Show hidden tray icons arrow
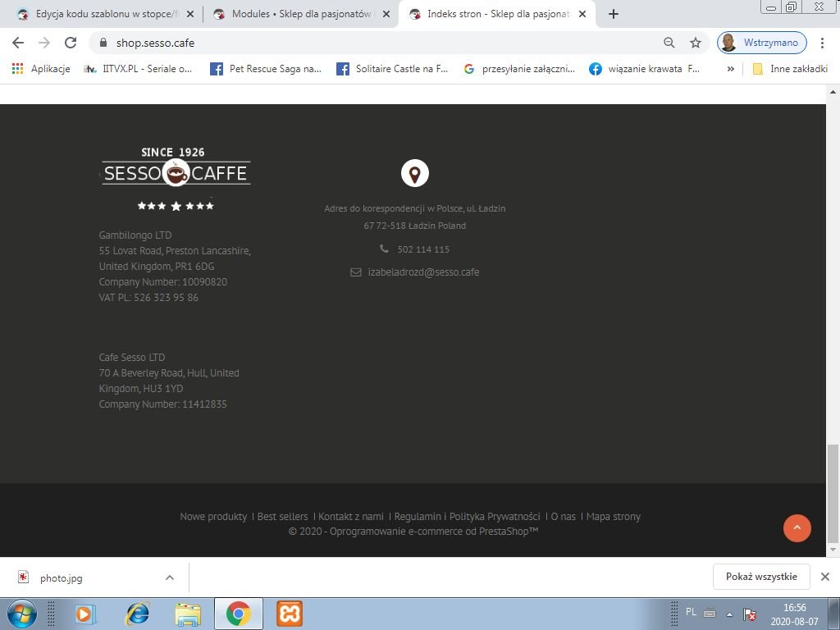This screenshot has height=630, width=840. click(x=729, y=614)
